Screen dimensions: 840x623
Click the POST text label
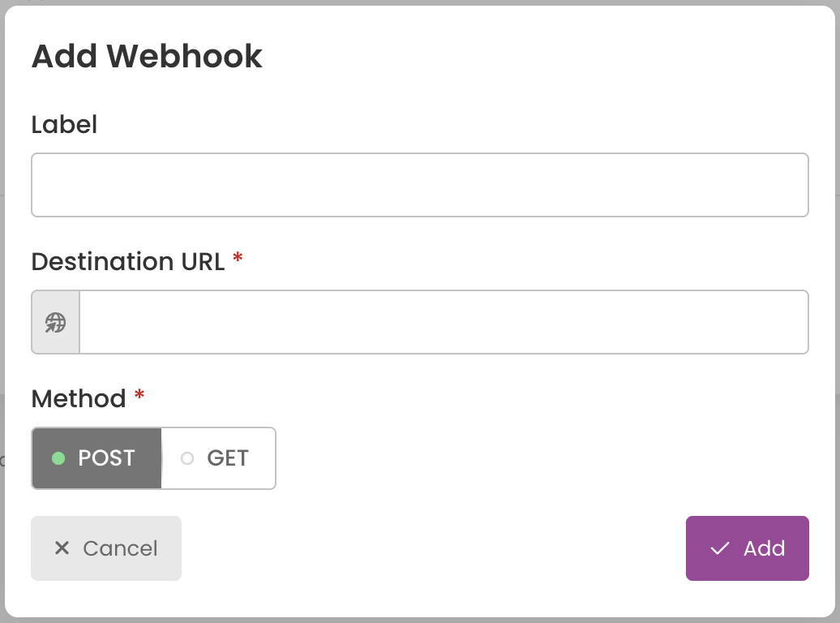[106, 458]
